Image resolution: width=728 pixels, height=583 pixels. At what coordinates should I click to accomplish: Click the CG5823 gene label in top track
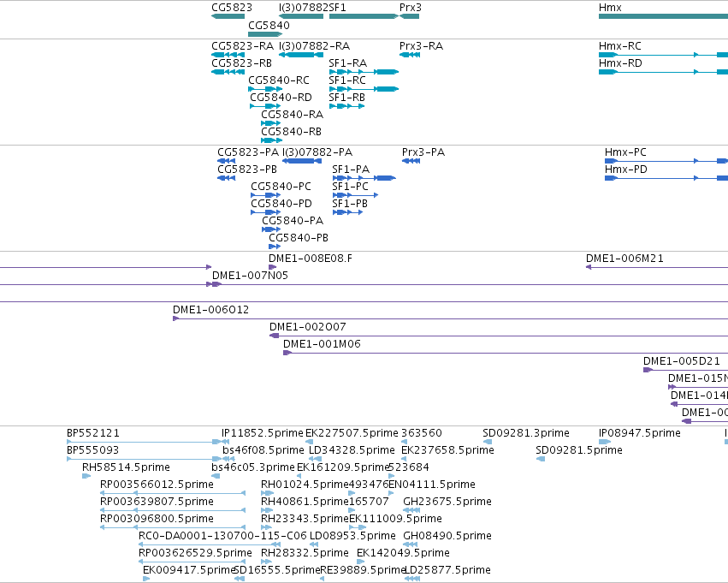232,8
